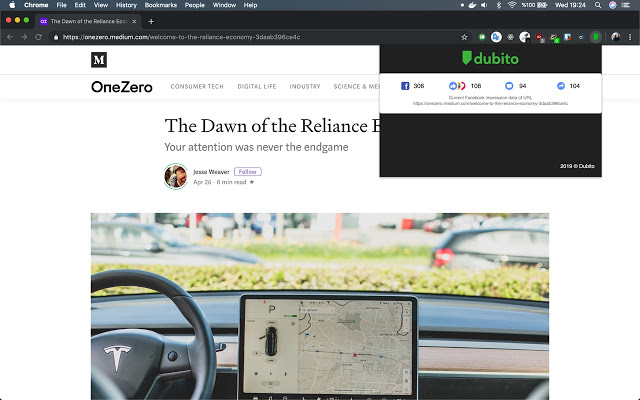This screenshot has height=400, width=640.
Task: Open the History menu
Action: point(126,5)
